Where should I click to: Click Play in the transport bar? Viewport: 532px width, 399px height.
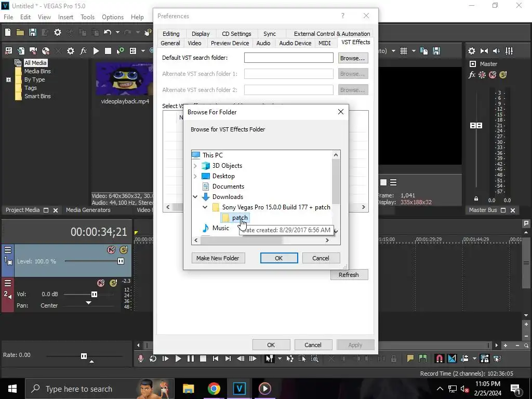(178, 358)
